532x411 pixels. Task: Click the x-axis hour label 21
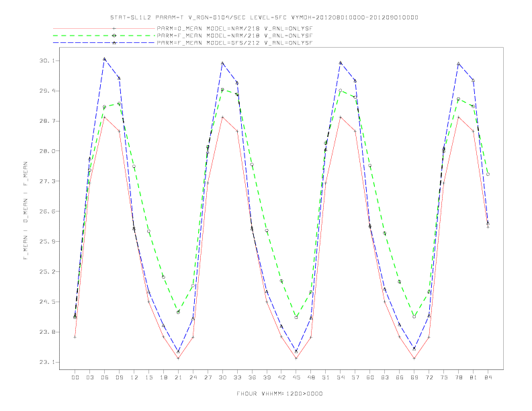coord(178,377)
